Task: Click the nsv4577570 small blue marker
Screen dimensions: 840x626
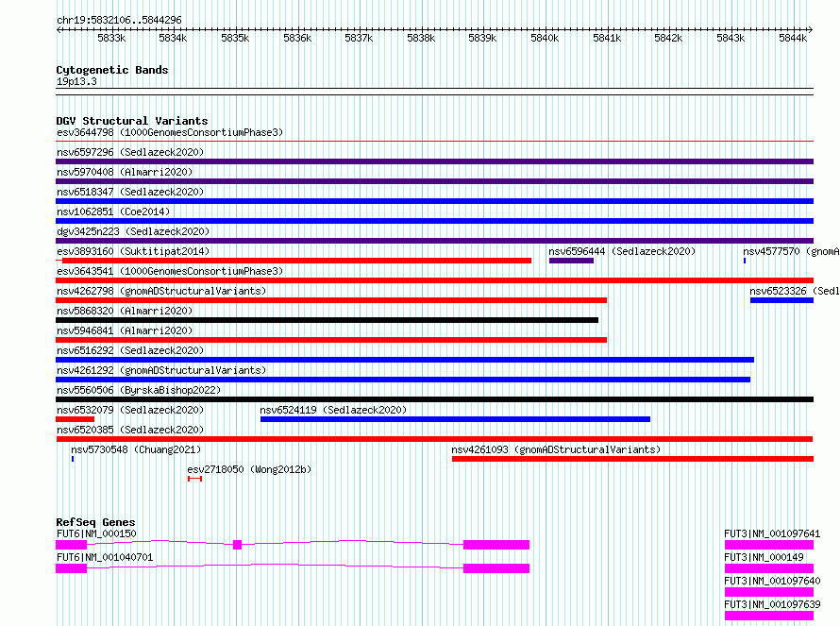Action: pyautogui.click(x=745, y=261)
